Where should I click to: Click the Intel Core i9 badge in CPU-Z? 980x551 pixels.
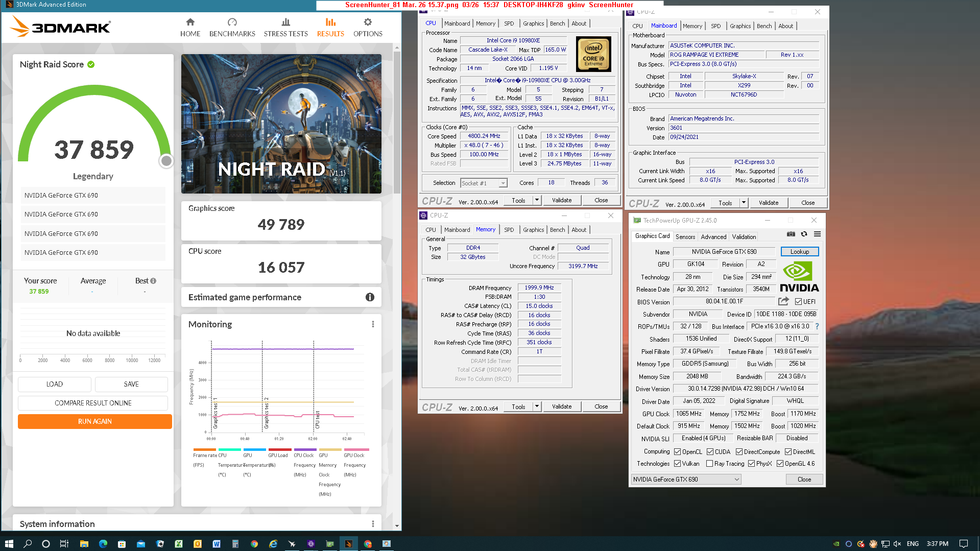[x=593, y=54]
